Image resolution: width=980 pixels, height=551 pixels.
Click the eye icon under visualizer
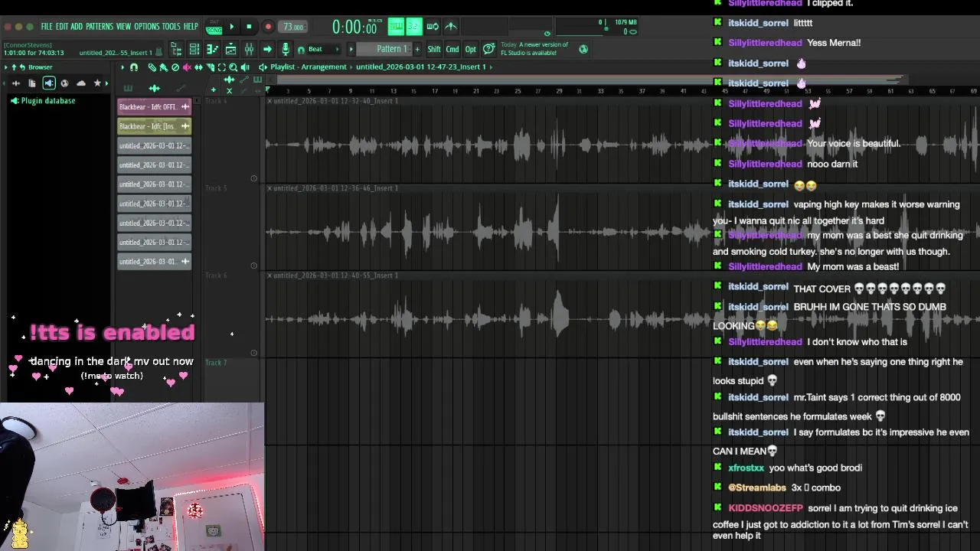pos(547,33)
